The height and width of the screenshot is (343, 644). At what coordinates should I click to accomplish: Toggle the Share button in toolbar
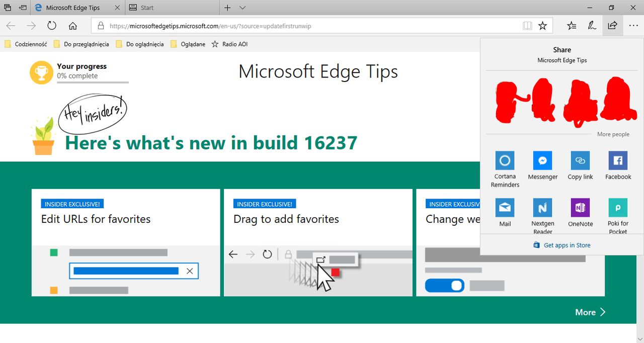tap(612, 26)
